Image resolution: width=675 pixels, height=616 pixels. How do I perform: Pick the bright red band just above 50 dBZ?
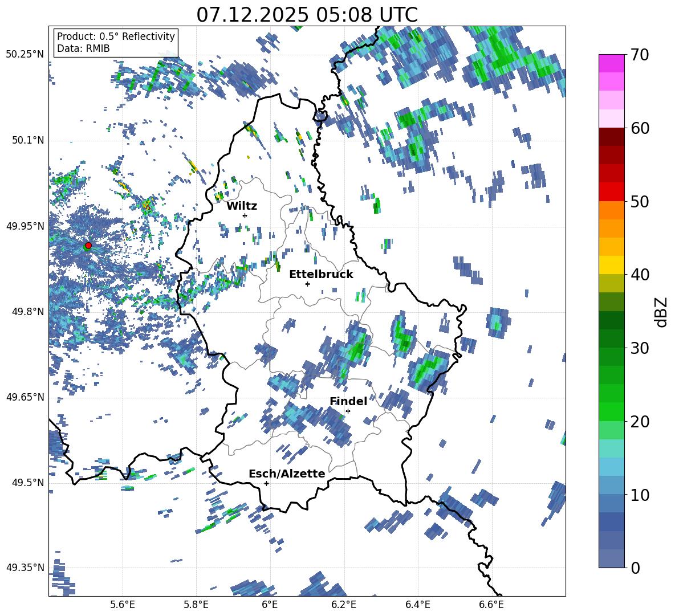(x=611, y=191)
